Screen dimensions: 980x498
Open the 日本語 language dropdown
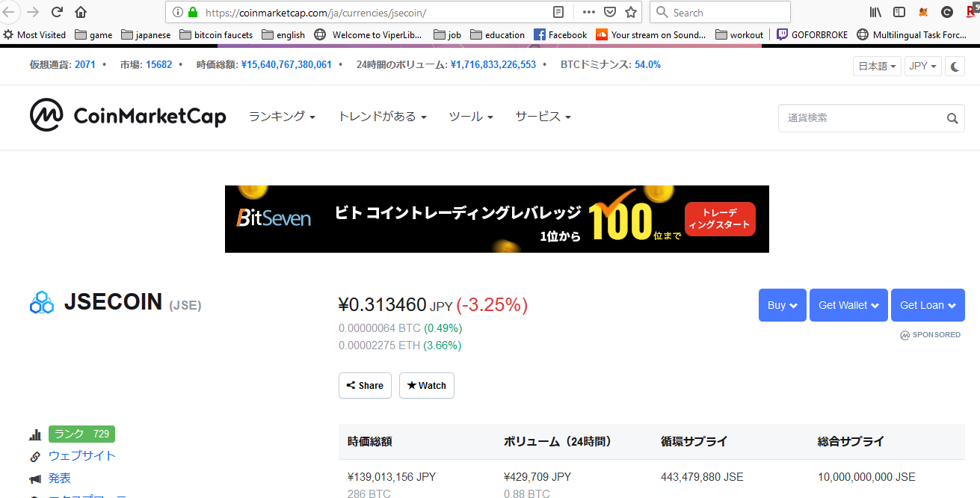877,66
